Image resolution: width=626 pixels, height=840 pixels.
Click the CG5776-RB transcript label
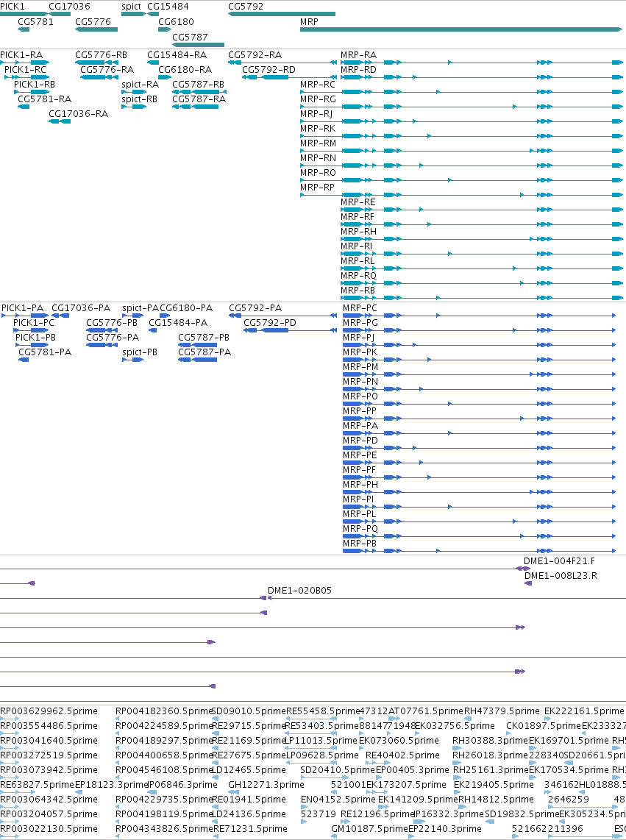pyautogui.click(x=101, y=55)
